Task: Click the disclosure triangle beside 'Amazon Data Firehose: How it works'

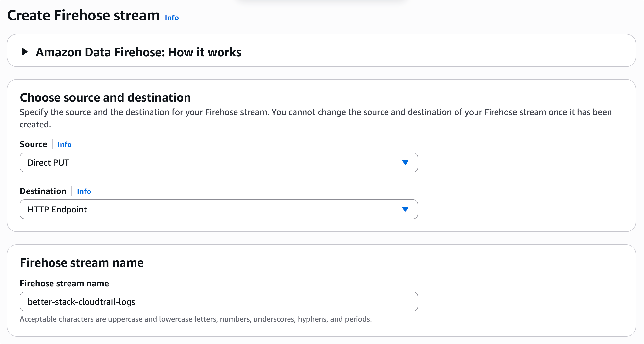Action: (24, 52)
